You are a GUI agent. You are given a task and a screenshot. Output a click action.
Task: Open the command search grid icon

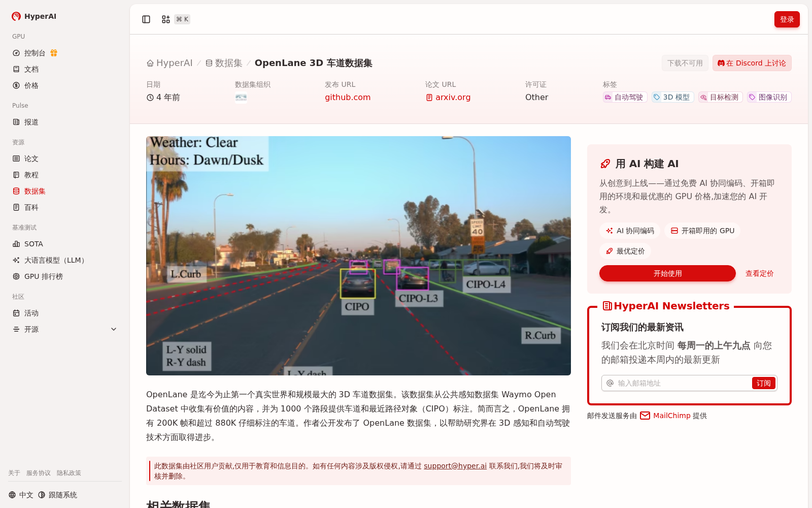[x=166, y=19]
